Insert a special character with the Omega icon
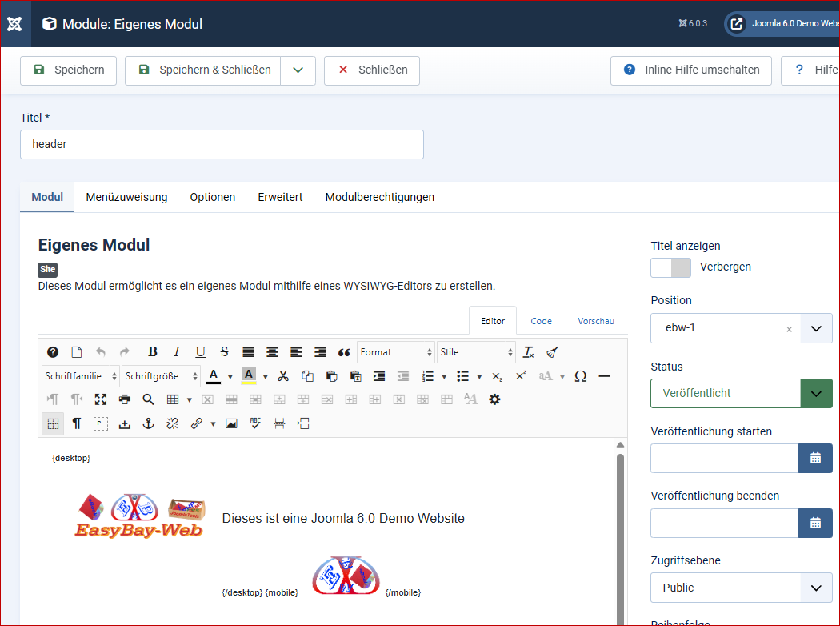Image resolution: width=840 pixels, height=626 pixels. click(580, 375)
